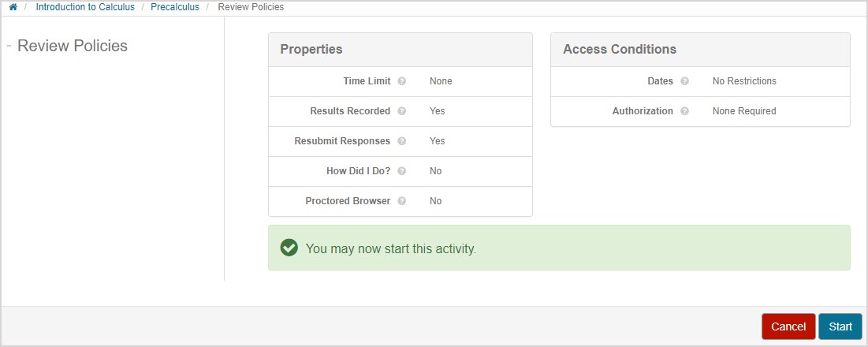Click the Time Limit value None
Viewport: 868px width, 347px height.
coord(441,81)
